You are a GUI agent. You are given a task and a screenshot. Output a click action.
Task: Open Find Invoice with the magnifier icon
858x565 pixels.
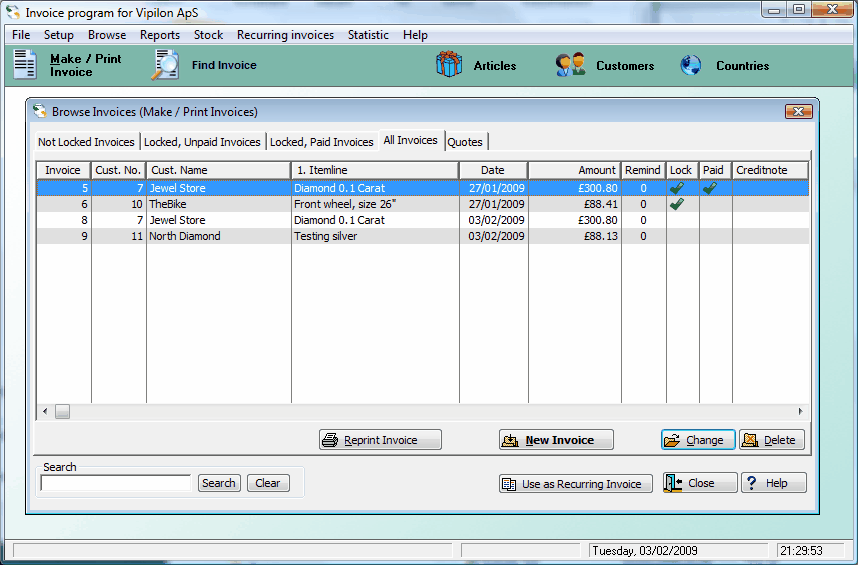pyautogui.click(x=165, y=65)
